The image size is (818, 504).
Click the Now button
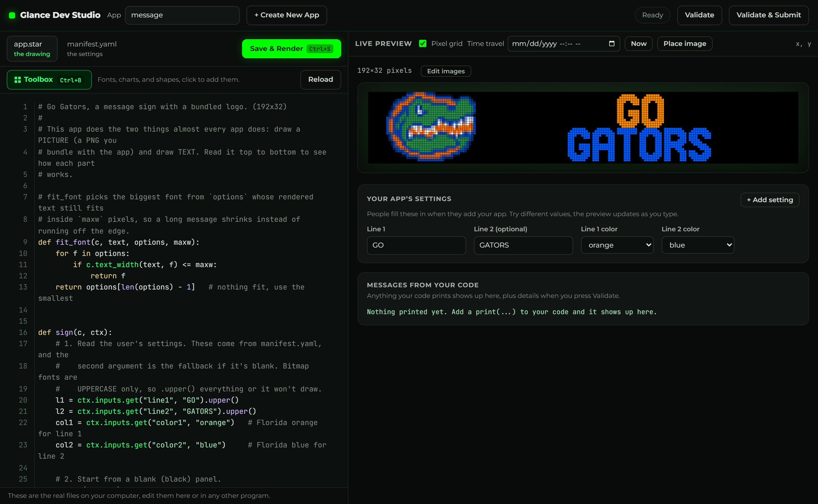[x=638, y=44]
